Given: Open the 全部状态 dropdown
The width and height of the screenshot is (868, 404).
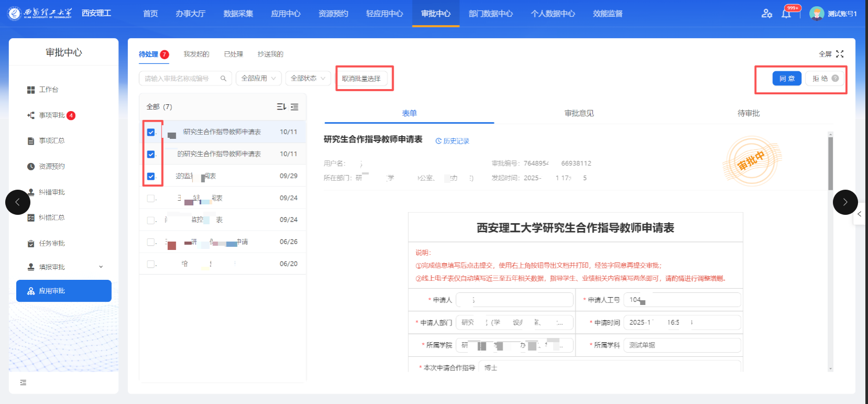Looking at the screenshot, I should [308, 79].
